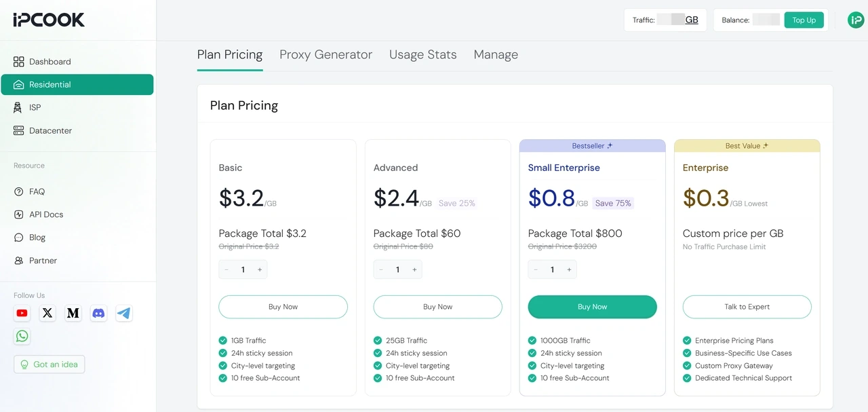Open the user profile avatar icon
The width and height of the screenshot is (868, 412).
click(x=856, y=20)
